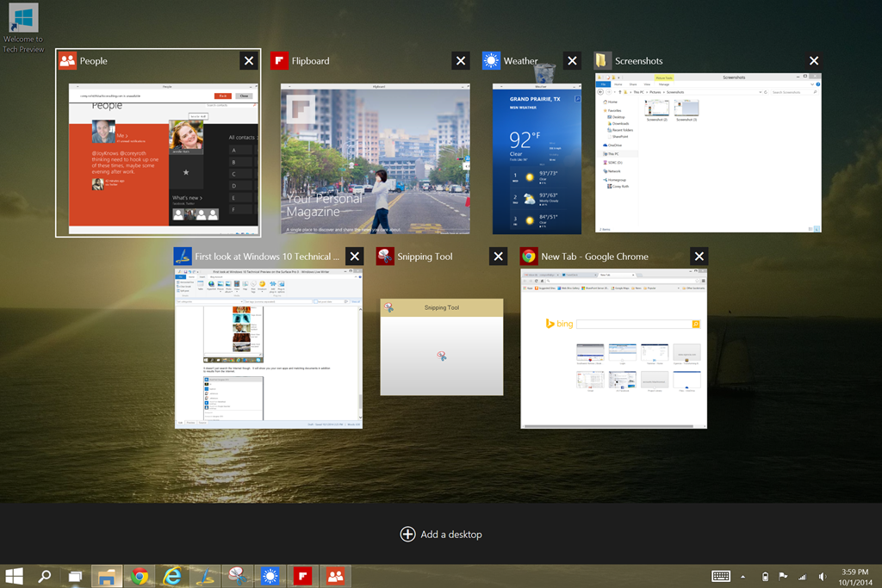Open Flipboard app from taskbar
The image size is (882, 588).
(302, 576)
